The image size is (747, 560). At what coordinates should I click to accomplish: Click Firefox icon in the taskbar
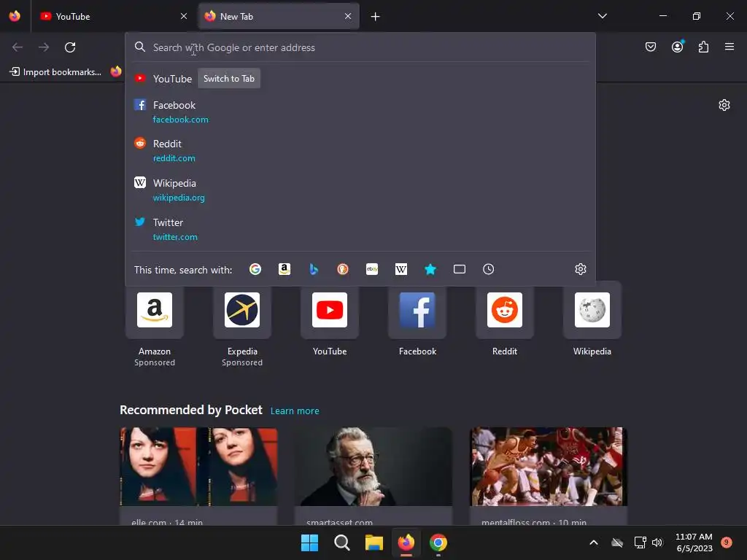[x=406, y=542]
